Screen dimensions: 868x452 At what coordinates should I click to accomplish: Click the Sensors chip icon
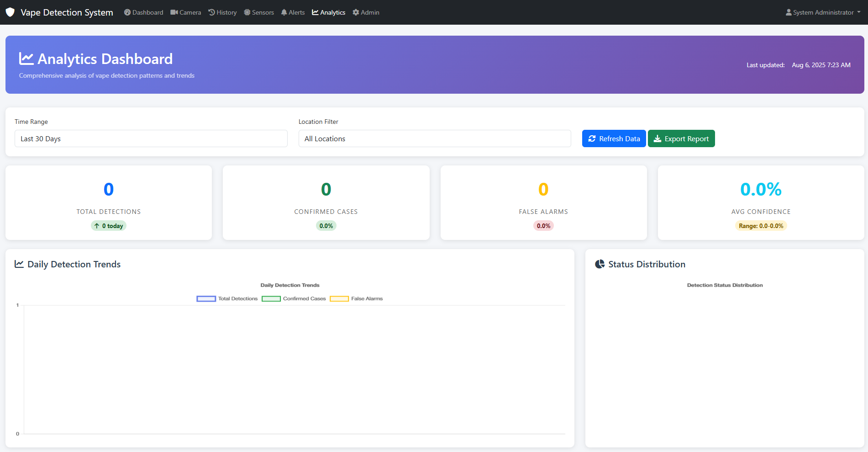pos(247,12)
